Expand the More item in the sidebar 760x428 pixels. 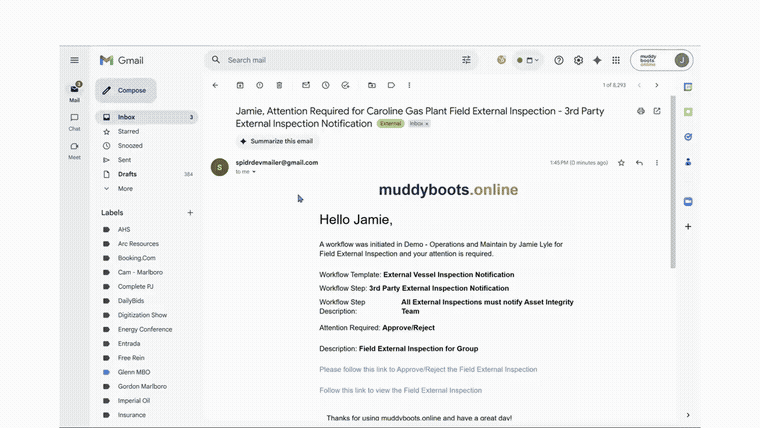coord(125,188)
